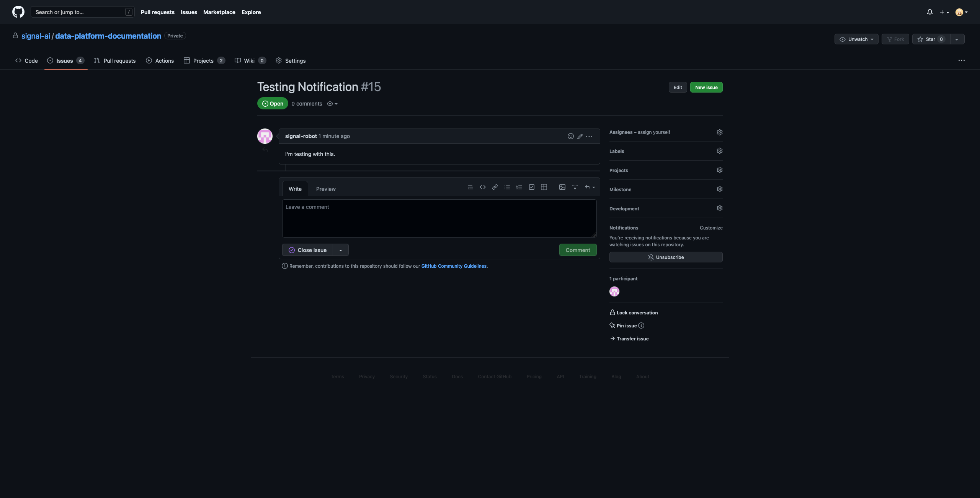The width and height of the screenshot is (980, 498).
Task: Open Marketplace in top navigation
Action: click(x=219, y=12)
